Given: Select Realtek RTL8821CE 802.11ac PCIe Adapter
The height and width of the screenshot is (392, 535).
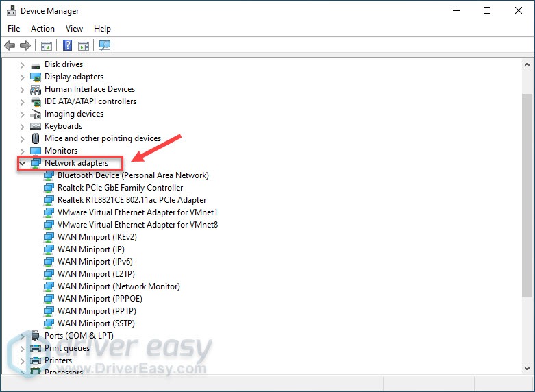Looking at the screenshot, I should pos(132,200).
